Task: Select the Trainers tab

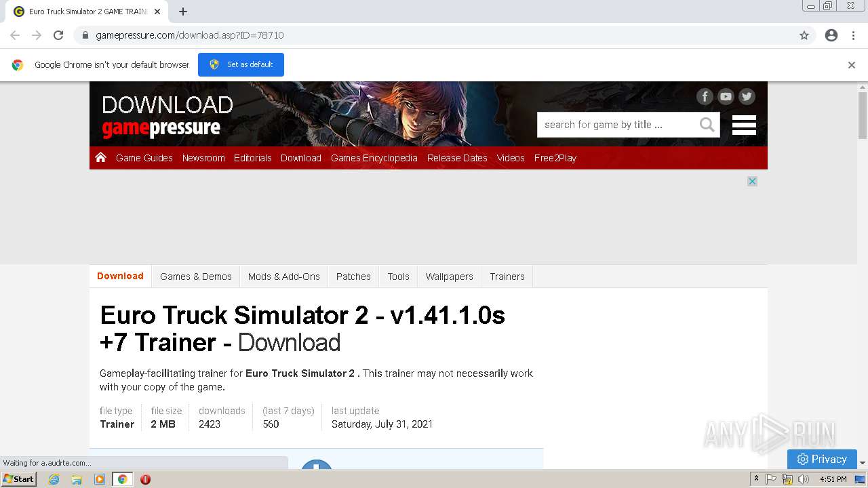Action: pyautogui.click(x=507, y=277)
